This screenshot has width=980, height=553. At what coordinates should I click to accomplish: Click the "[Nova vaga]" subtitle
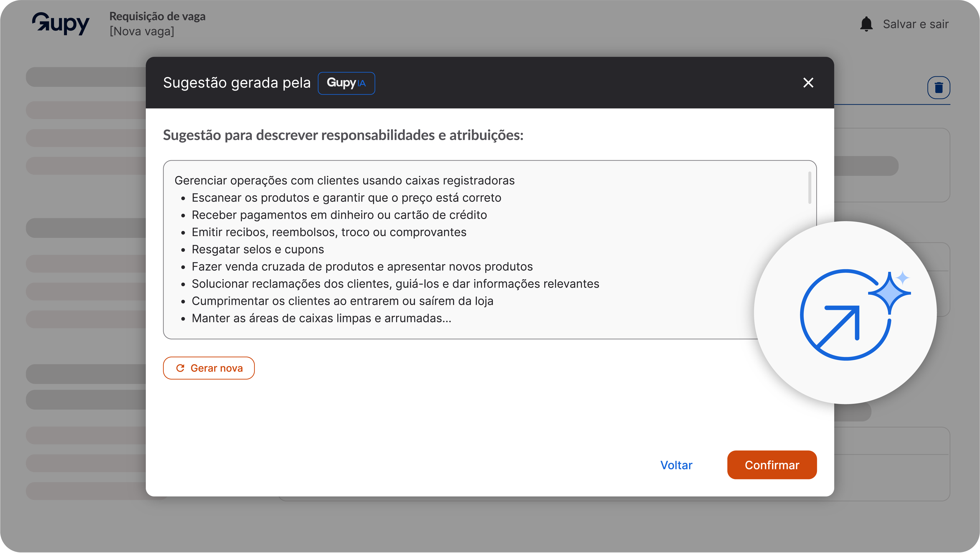pos(142,31)
